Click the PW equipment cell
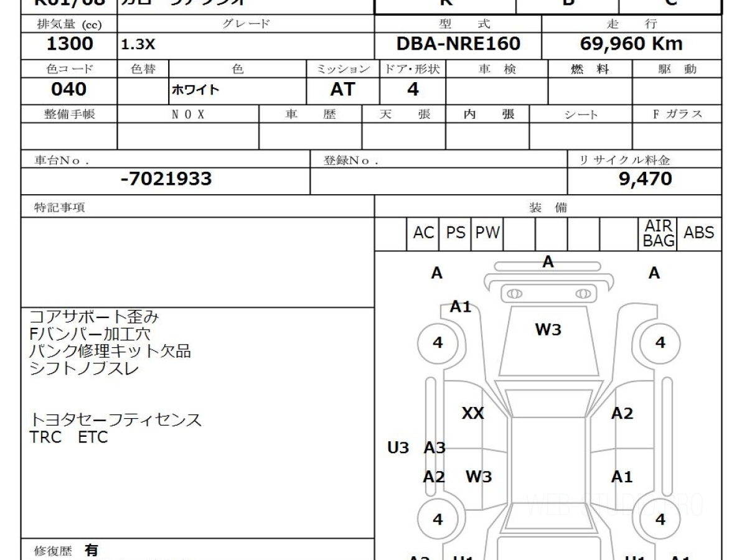Image resolution: width=747 pixels, height=560 pixels. point(487,233)
